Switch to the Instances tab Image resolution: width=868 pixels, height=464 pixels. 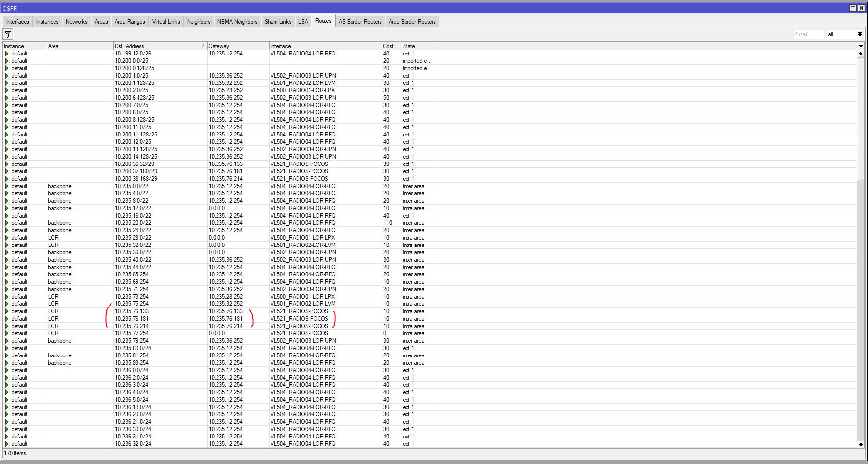(48, 22)
